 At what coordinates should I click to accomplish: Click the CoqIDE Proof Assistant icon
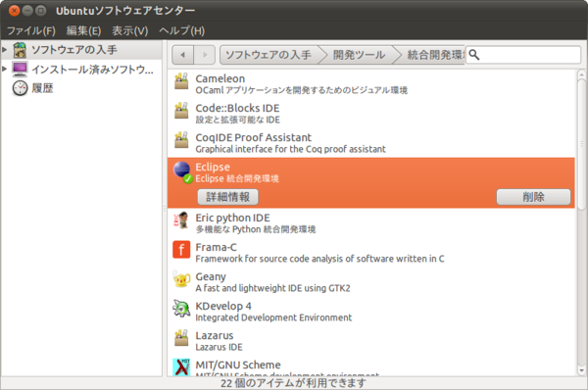tap(181, 140)
